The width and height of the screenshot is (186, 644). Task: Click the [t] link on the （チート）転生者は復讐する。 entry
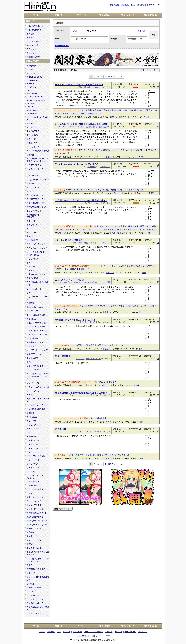158,240
